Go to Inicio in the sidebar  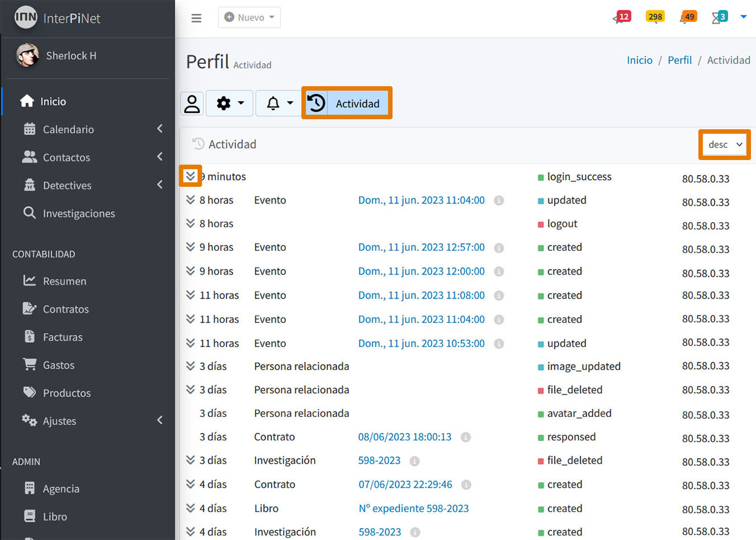53,101
